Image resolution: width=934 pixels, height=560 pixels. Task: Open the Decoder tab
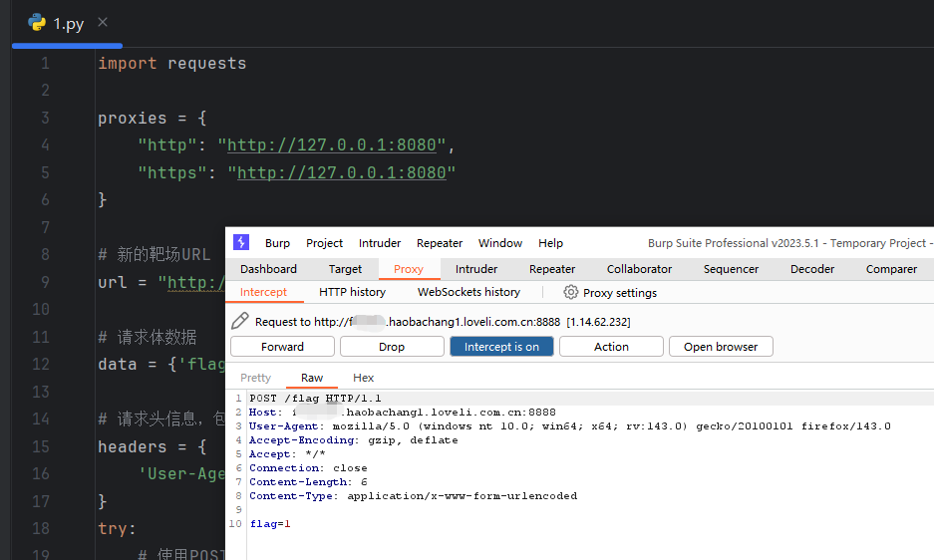[x=811, y=269]
